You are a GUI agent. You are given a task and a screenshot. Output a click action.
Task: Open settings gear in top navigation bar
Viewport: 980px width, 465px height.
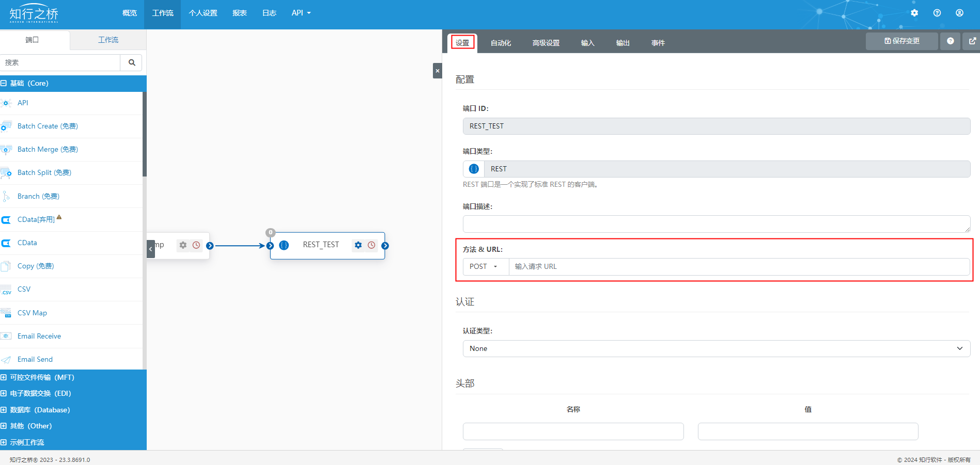[x=914, y=13]
